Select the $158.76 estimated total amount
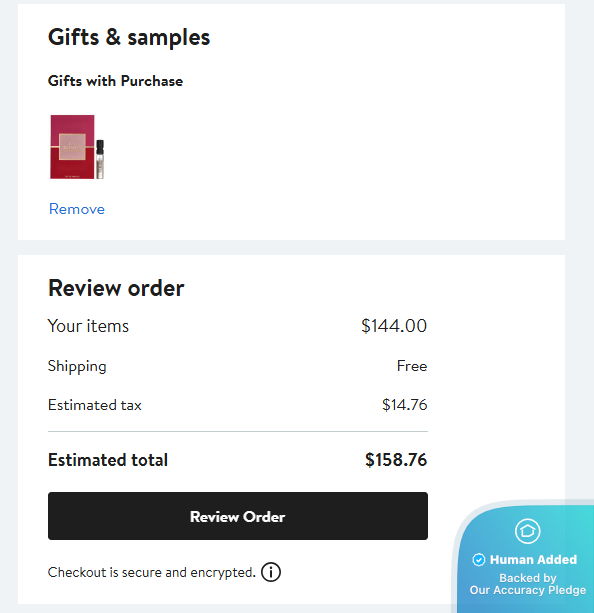The image size is (594, 613). 396,460
